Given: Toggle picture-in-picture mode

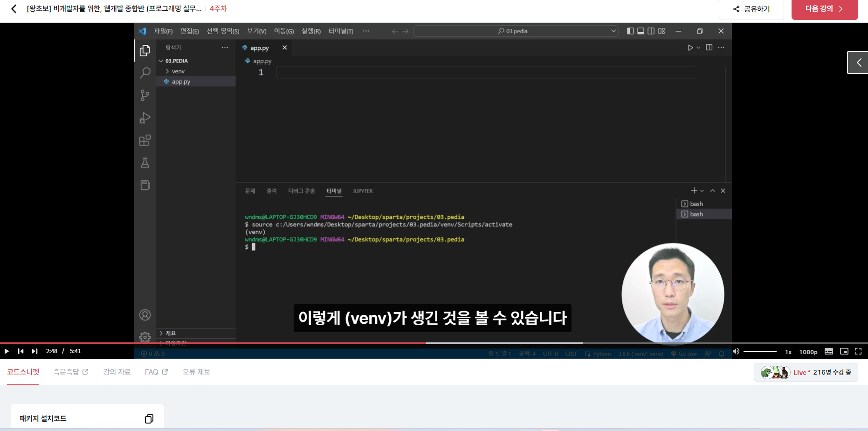Looking at the screenshot, I should click(x=844, y=351).
